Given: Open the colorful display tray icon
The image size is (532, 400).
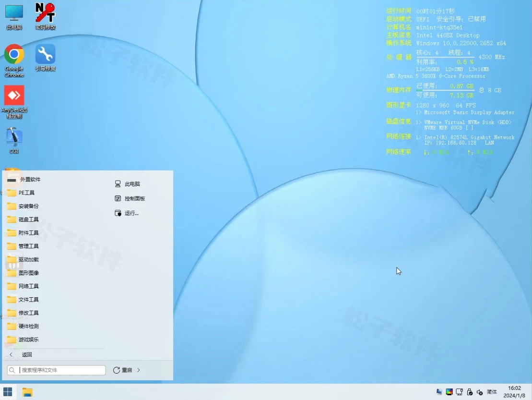Looking at the screenshot, I should [x=449, y=392].
